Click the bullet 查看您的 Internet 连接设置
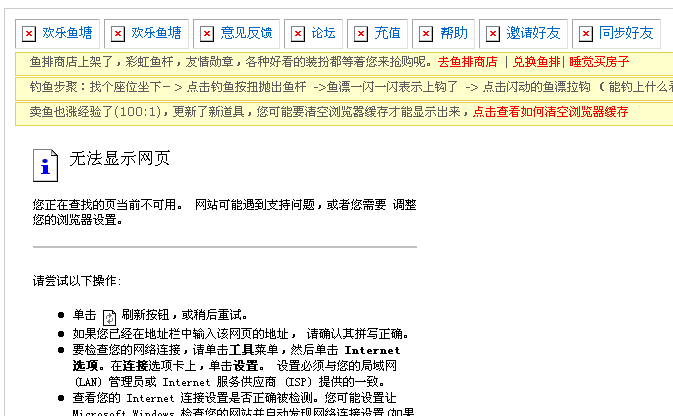Viewport: 673px width, 416px height. (243, 405)
